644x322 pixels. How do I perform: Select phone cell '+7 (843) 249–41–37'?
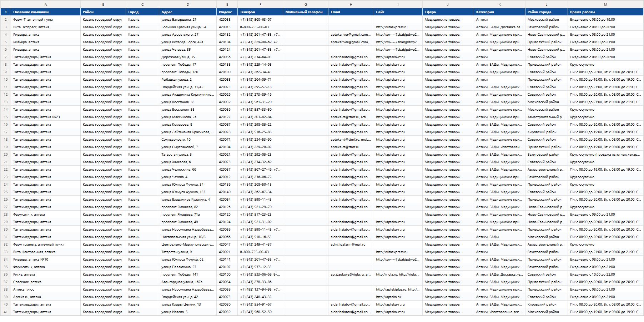click(x=260, y=245)
